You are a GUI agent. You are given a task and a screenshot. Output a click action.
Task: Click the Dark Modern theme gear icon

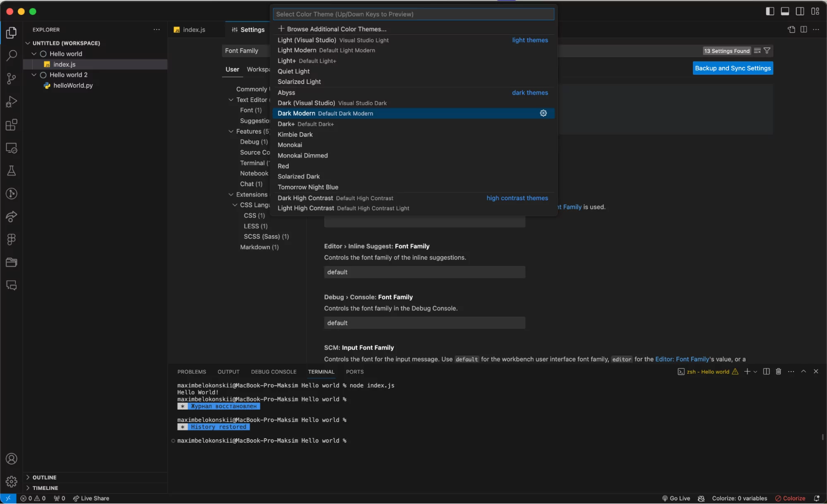click(x=543, y=113)
